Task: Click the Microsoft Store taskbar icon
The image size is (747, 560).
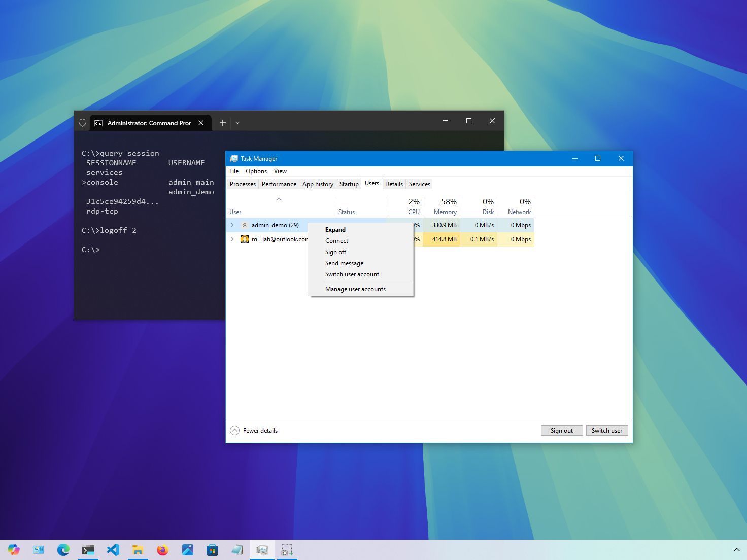Action: 212,550
